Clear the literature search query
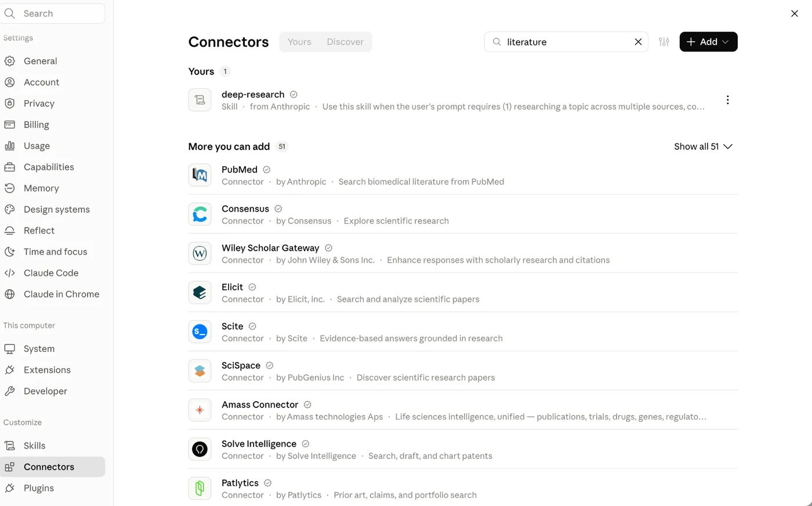This screenshot has height=506, width=812. [x=638, y=42]
